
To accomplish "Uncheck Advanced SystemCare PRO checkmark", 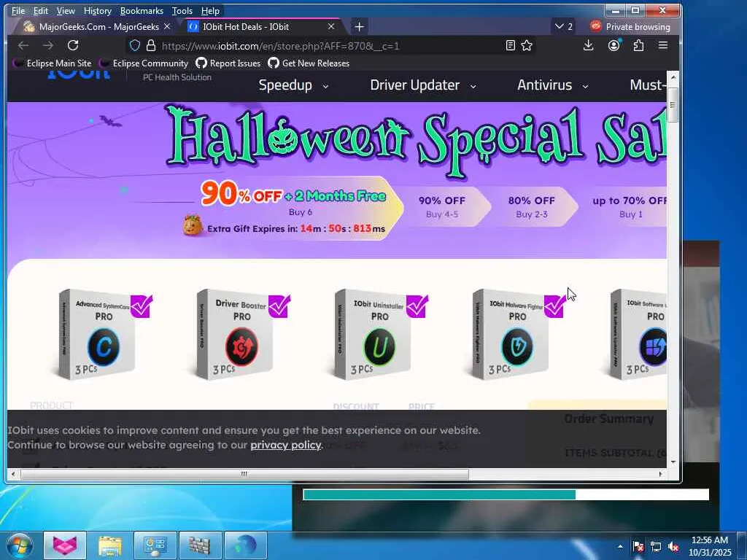I will pos(142,306).
